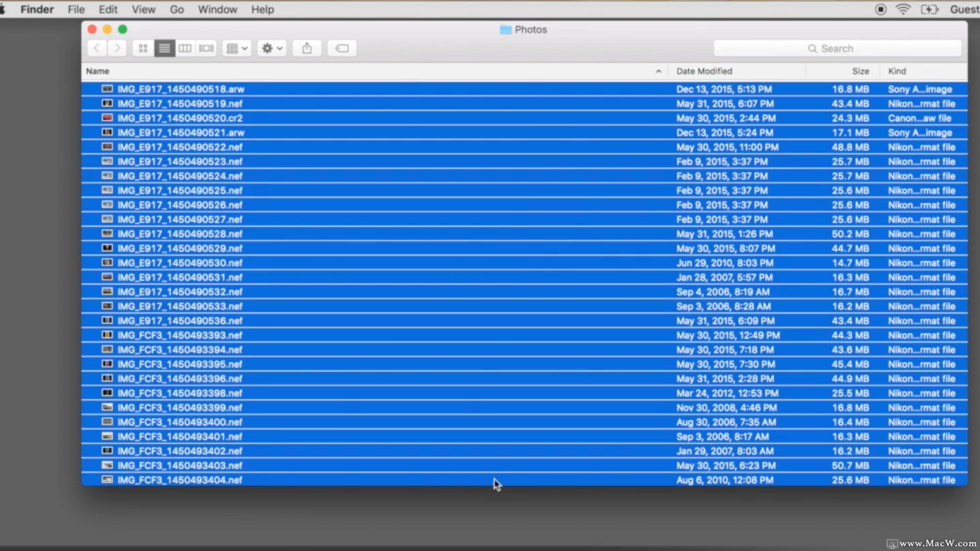Select file IMG_E917_1450490532.nef

click(524, 292)
